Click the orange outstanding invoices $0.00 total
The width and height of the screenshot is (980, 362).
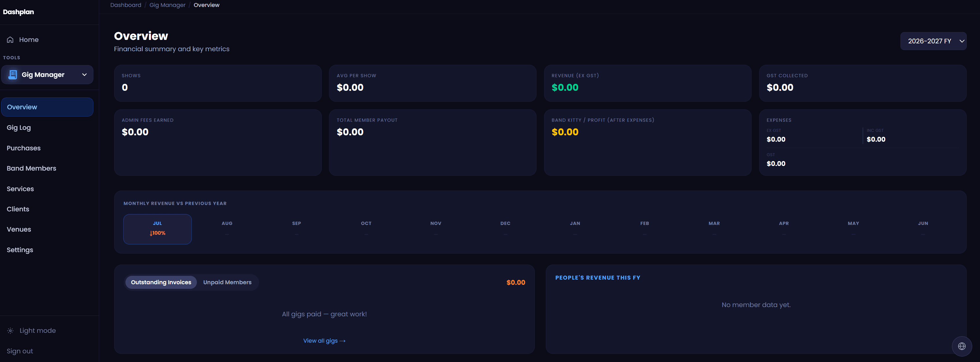click(x=515, y=282)
